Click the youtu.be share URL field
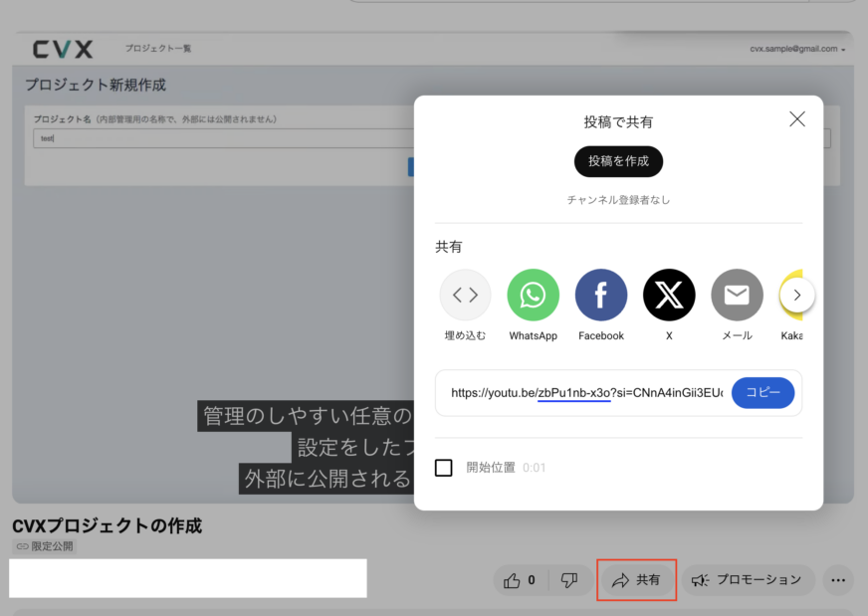 tap(585, 393)
